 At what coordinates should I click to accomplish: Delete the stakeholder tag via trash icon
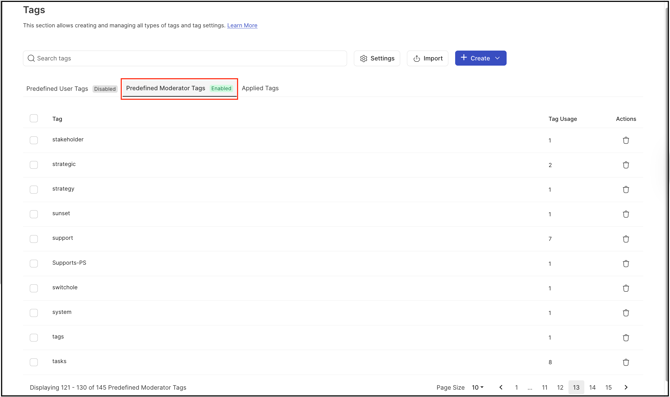626,140
